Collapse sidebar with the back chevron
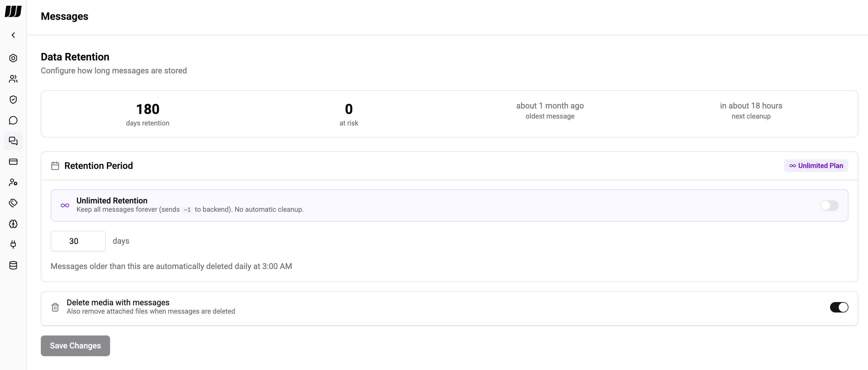 [x=13, y=35]
